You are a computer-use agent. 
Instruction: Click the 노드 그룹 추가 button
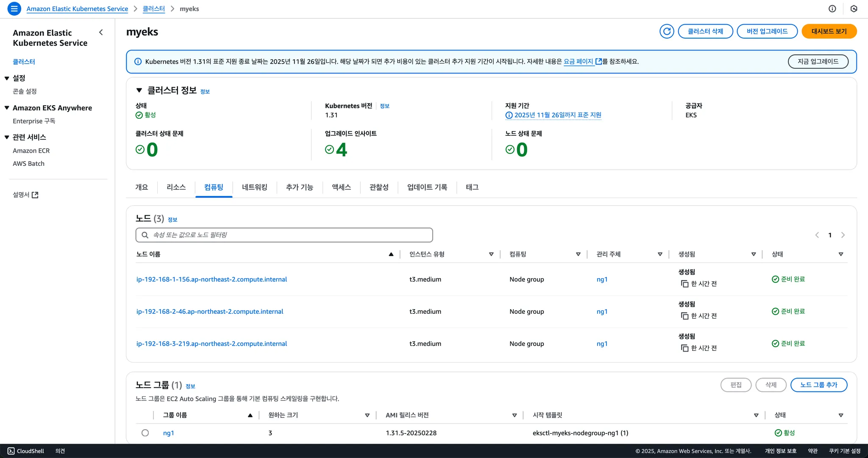click(818, 385)
